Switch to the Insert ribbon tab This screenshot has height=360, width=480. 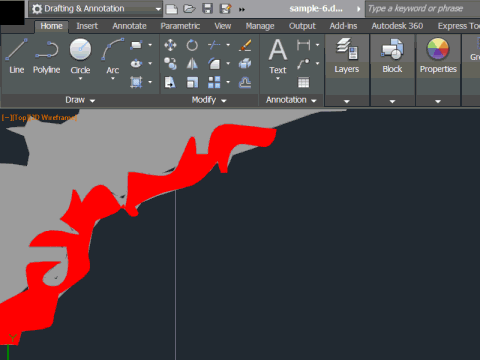tap(87, 26)
